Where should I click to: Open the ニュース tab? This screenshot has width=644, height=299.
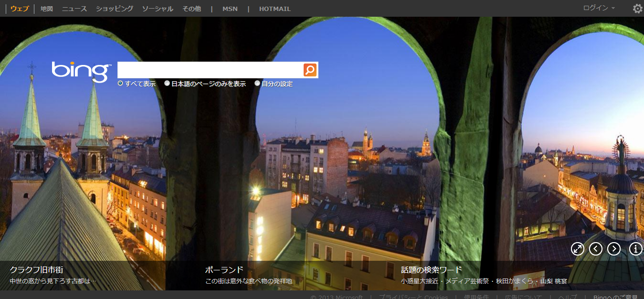(x=74, y=9)
